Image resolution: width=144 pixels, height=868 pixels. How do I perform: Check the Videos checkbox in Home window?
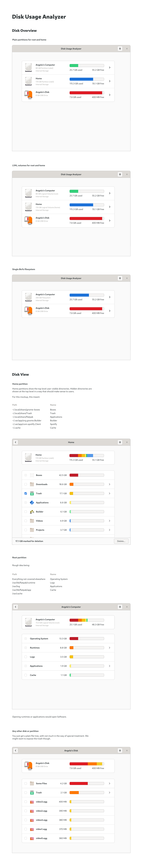(26, 521)
